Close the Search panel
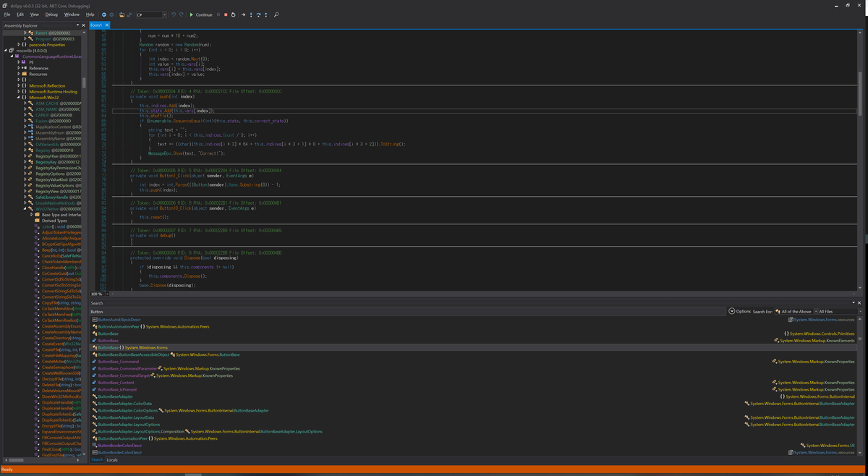Image resolution: width=868 pixels, height=476 pixels. tap(859, 302)
